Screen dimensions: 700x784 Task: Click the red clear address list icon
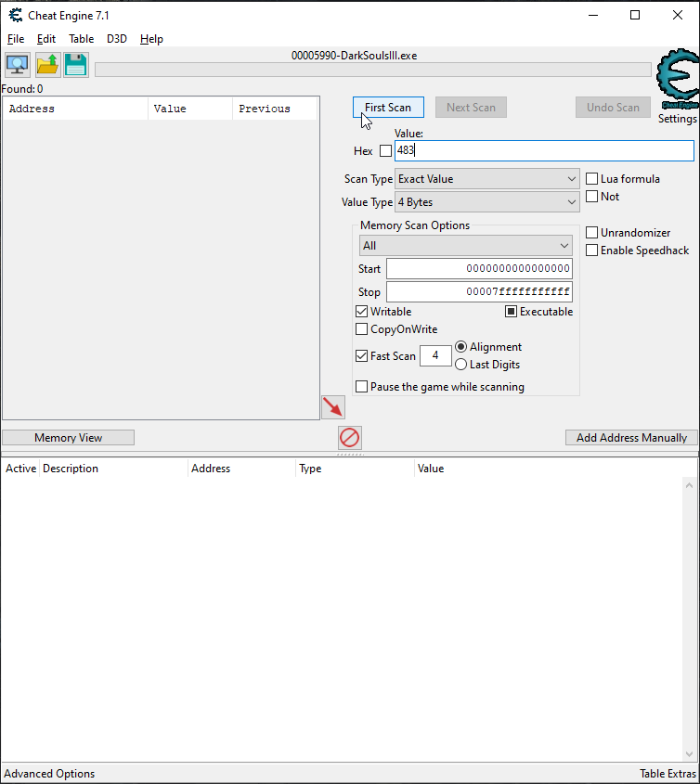point(350,438)
